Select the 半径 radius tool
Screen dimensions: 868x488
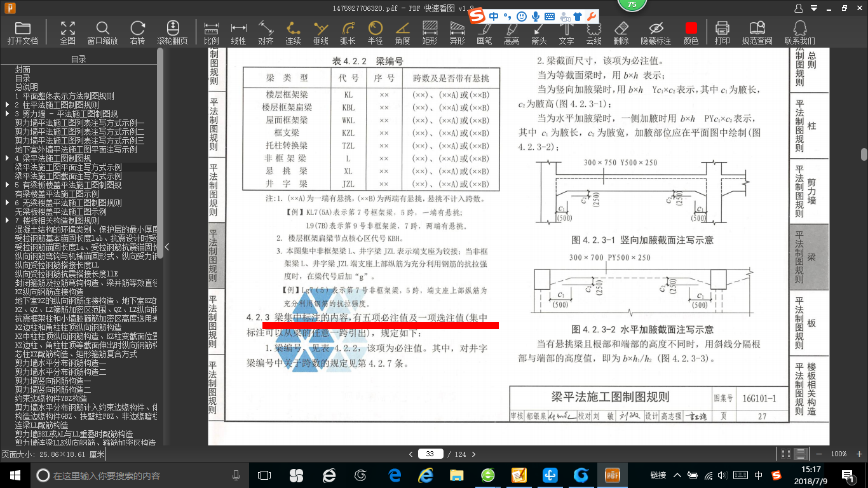click(x=376, y=32)
